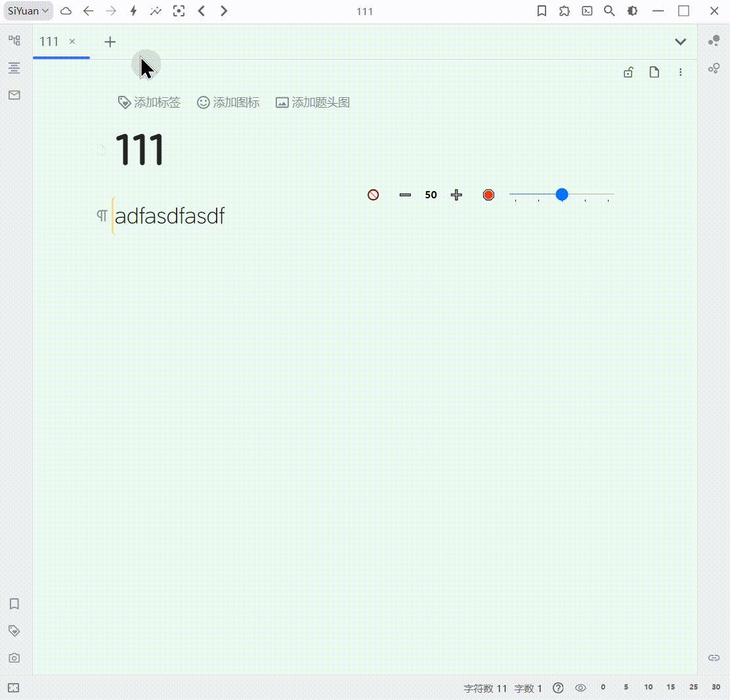The image size is (730, 700).
Task: Open the outline panel in the sidebar
Action: click(14, 68)
